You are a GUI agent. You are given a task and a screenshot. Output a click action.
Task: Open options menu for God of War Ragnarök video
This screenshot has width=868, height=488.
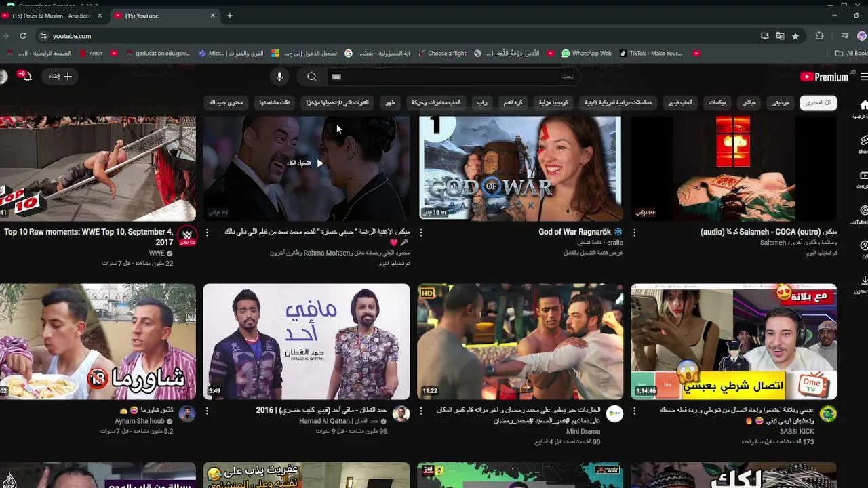click(421, 232)
